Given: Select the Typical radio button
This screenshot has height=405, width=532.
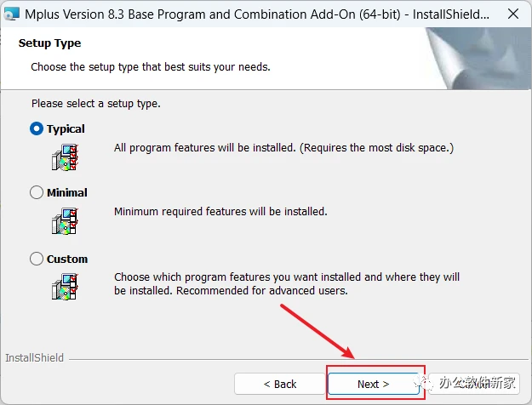Looking at the screenshot, I should (x=37, y=128).
